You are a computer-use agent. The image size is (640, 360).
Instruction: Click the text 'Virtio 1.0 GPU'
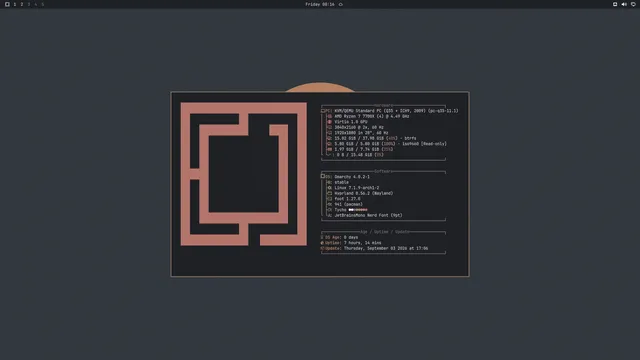click(x=351, y=122)
